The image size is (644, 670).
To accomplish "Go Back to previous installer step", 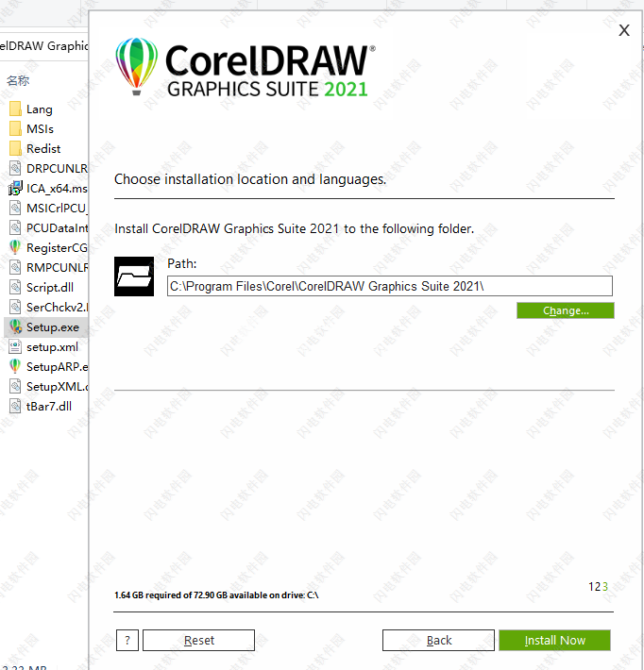I will (x=438, y=640).
